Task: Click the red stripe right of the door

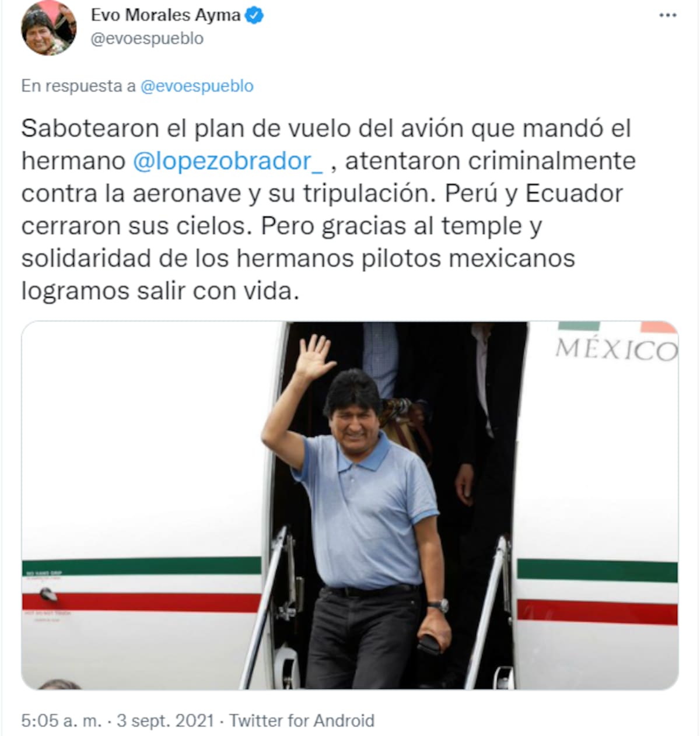Action: point(597,612)
